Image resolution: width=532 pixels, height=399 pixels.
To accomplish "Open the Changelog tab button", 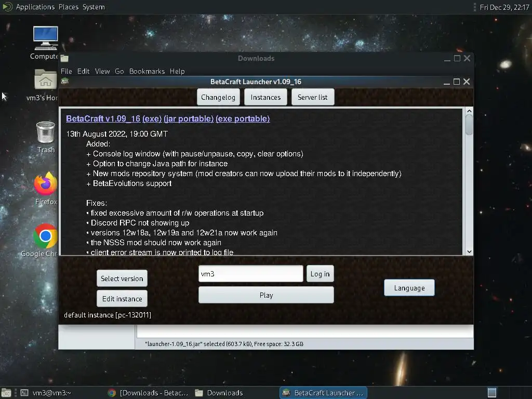I will [x=218, y=97].
